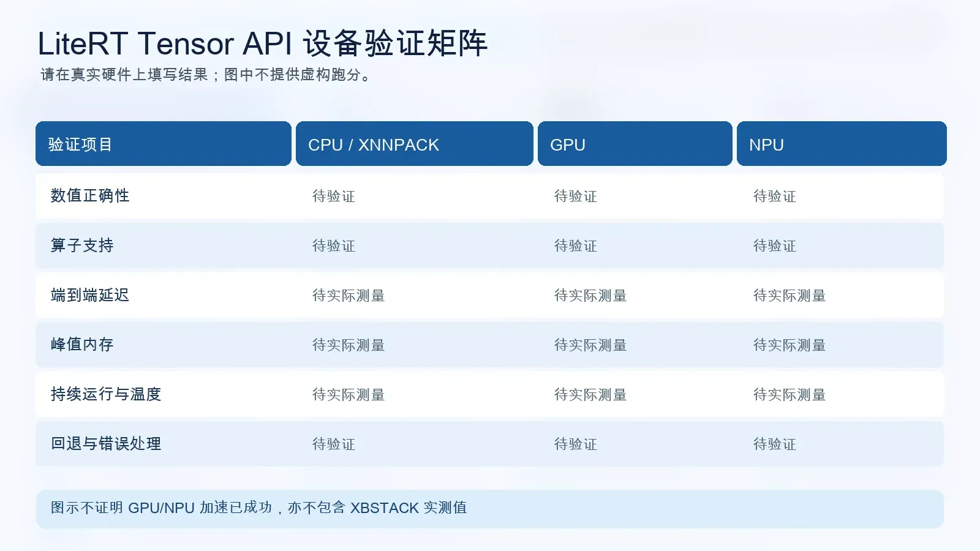Click 待实际测量 in 峰值内存 NPU cell
980x551 pixels.
click(x=790, y=345)
